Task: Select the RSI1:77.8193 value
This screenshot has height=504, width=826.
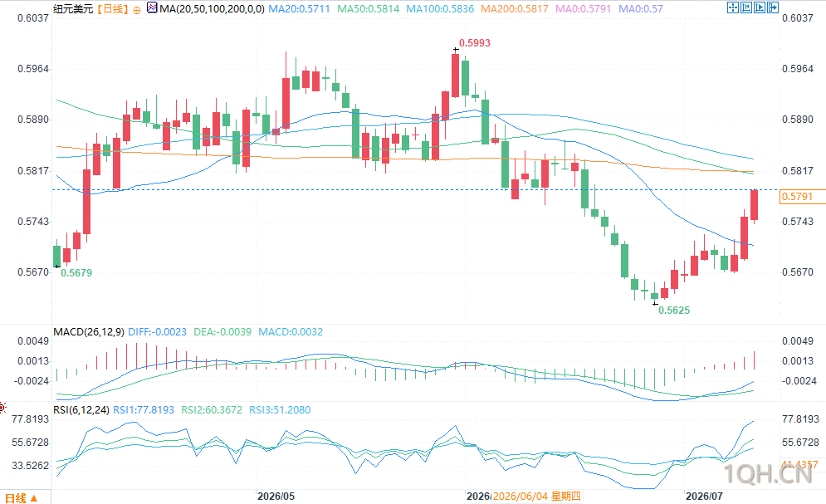Action: tap(144, 409)
